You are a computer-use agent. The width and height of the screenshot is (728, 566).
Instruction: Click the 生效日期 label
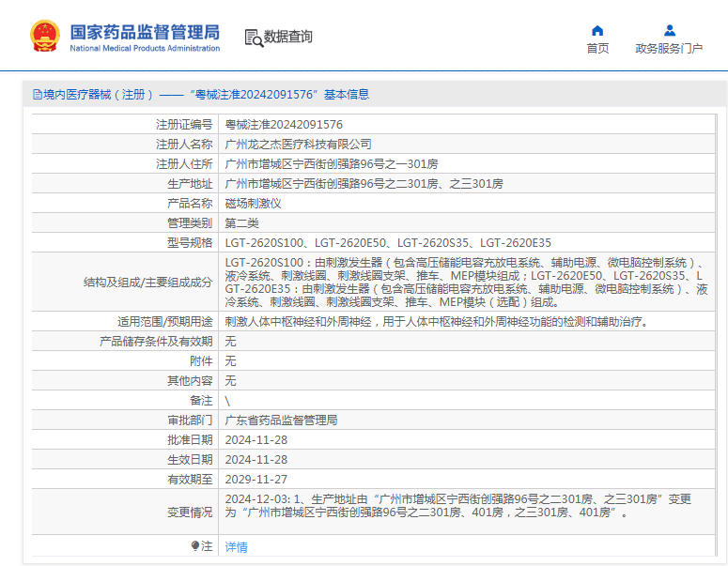click(x=190, y=460)
